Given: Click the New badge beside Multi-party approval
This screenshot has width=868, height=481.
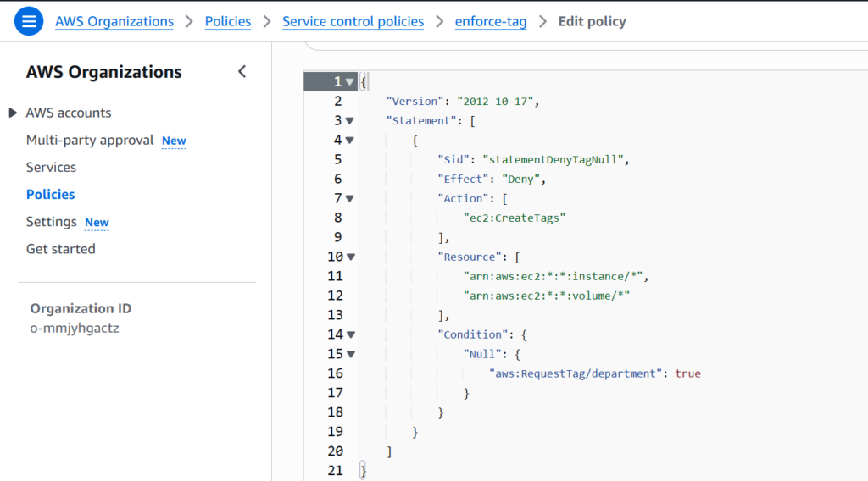Looking at the screenshot, I should [174, 141].
